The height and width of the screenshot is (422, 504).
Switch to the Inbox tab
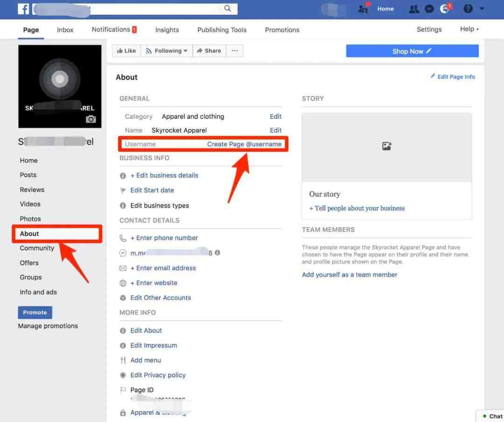pyautogui.click(x=65, y=30)
